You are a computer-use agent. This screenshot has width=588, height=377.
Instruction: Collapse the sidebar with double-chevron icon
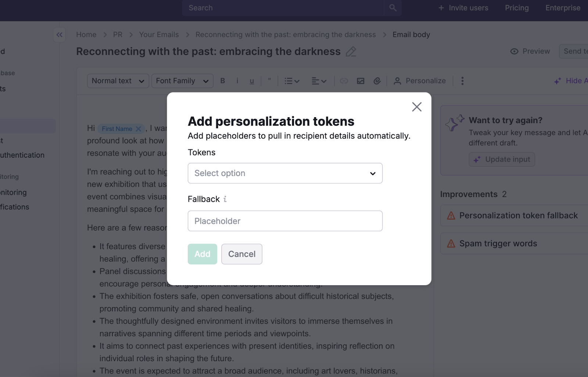click(x=60, y=35)
